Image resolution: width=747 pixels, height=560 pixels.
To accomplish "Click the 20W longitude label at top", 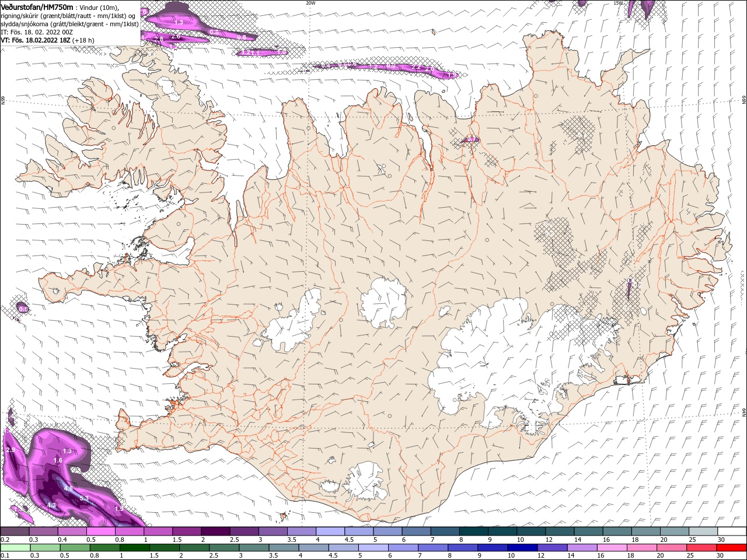I will click(311, 3).
